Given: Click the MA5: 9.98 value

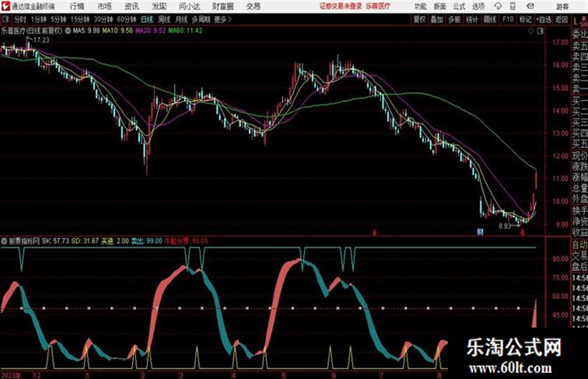Looking at the screenshot, I should point(86,30).
